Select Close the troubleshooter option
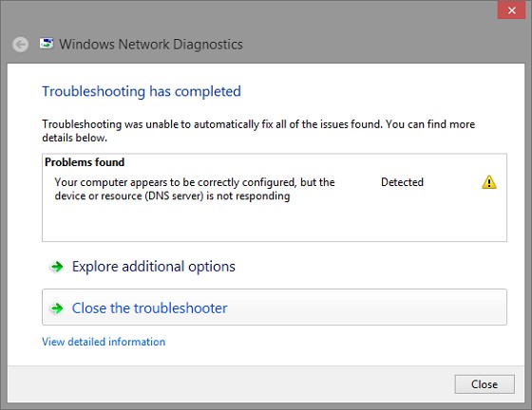The height and width of the screenshot is (410, 532). 275,307
